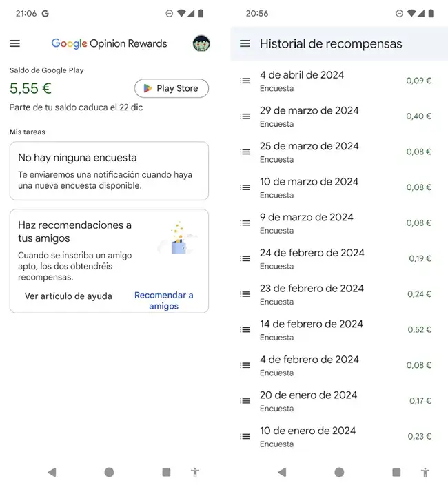Tap Haz recomendaciones a tus amigos heading
Screen dimensions: 448x485
tap(74, 231)
